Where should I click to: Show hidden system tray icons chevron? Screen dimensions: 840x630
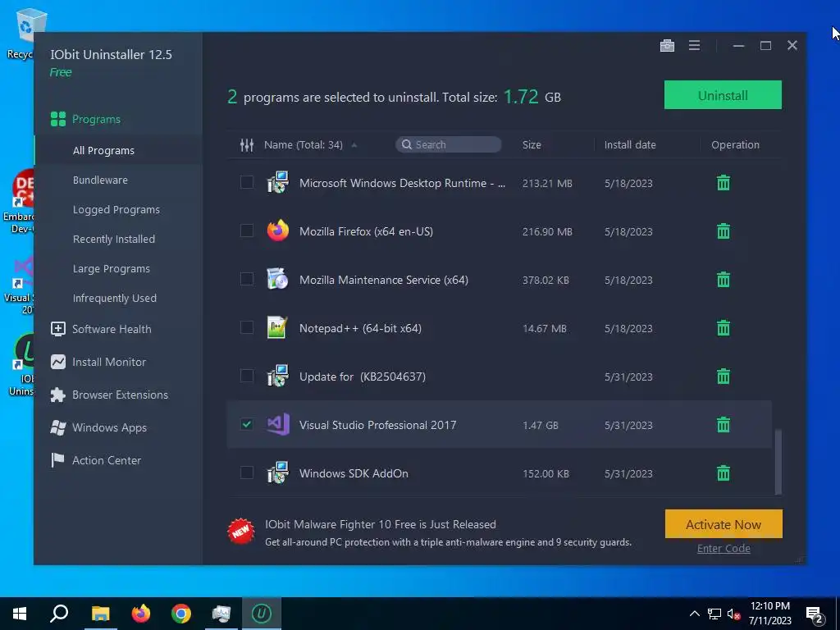click(x=694, y=614)
